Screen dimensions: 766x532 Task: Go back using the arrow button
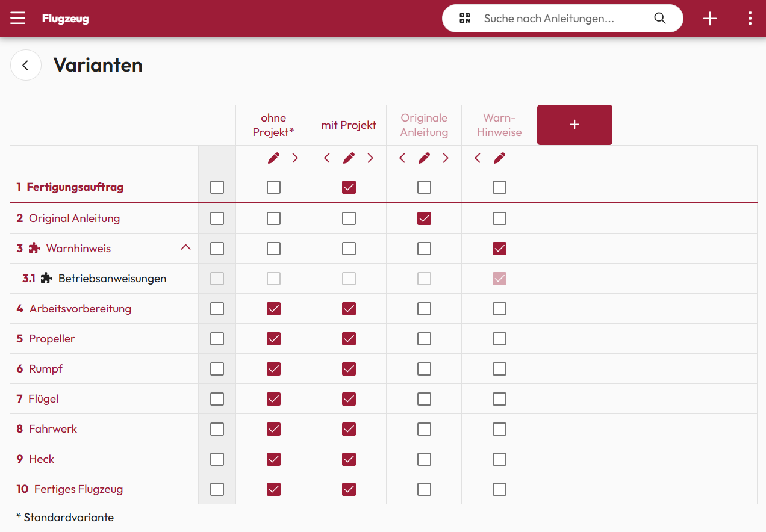point(26,66)
